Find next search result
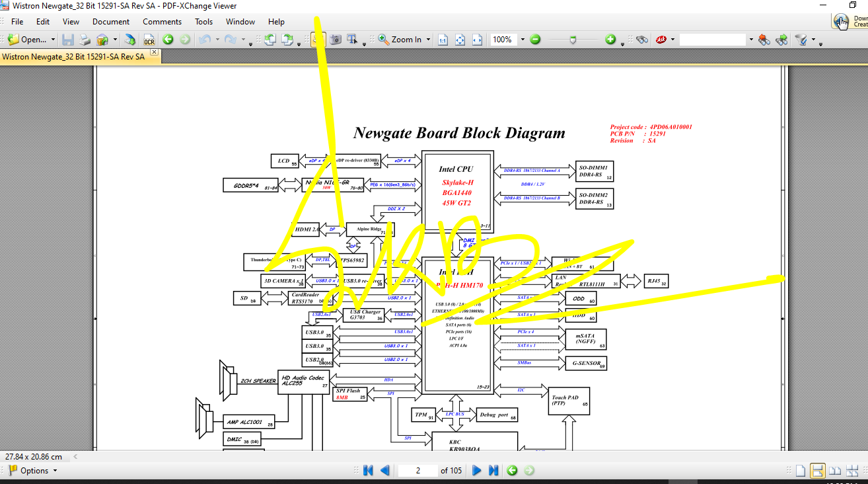The width and height of the screenshot is (868, 484). pos(781,40)
